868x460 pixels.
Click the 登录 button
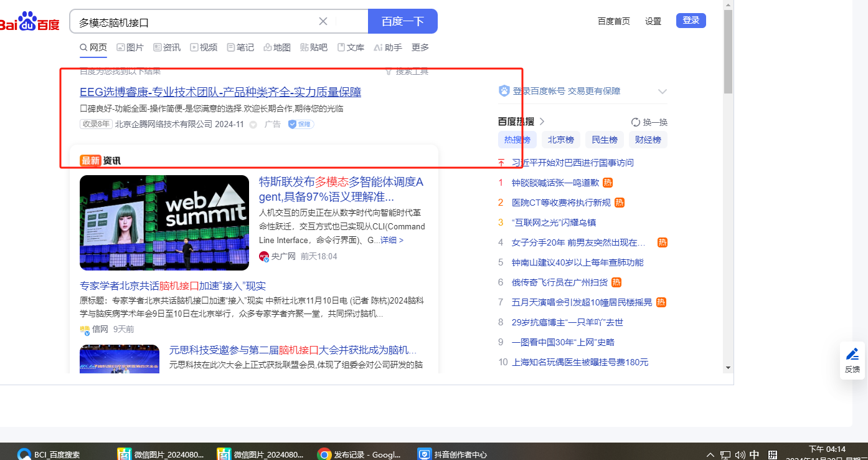pyautogui.click(x=691, y=21)
